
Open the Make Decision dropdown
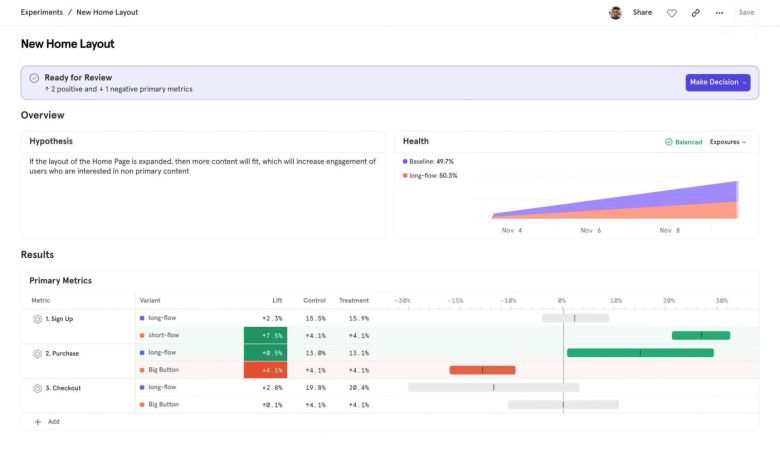[x=717, y=82]
